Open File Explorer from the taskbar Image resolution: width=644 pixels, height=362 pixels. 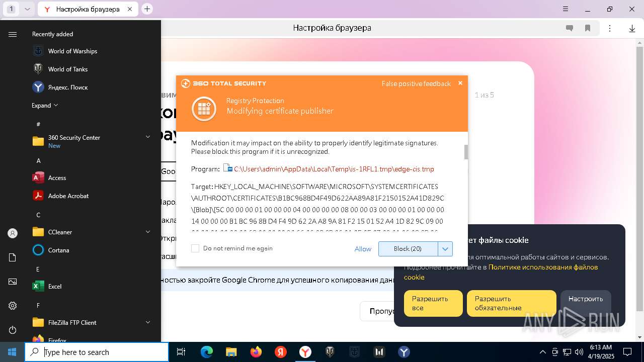click(x=231, y=352)
